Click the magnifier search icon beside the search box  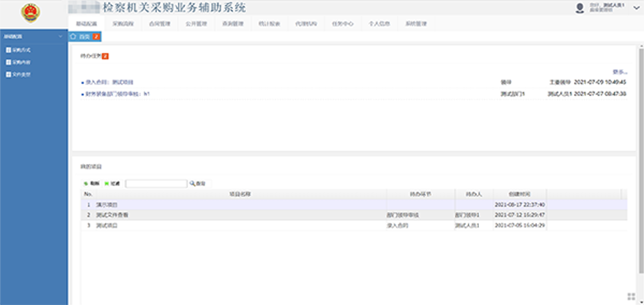pyautogui.click(x=192, y=184)
